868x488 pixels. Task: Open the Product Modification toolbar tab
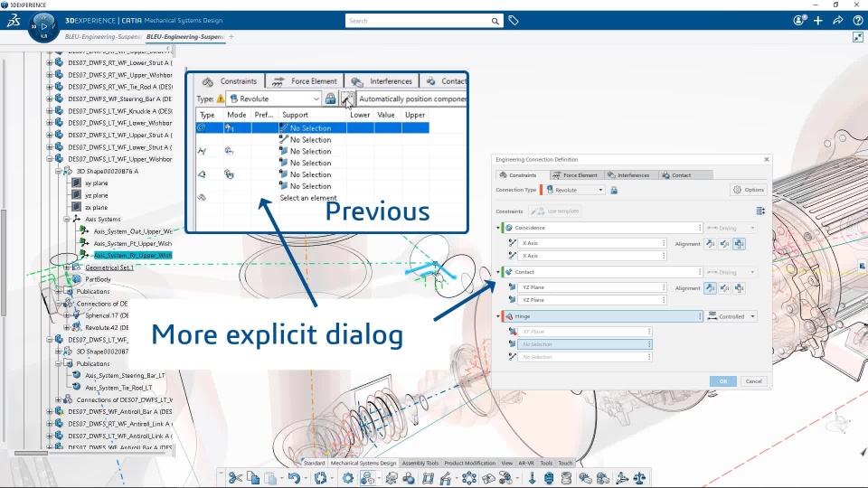pos(469,463)
